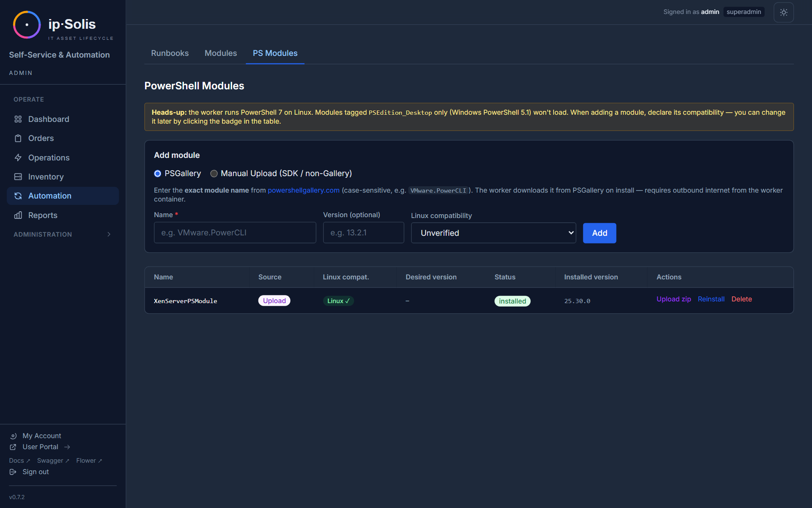Click the blue Add button
Viewport: 812px width, 508px height.
pos(599,233)
